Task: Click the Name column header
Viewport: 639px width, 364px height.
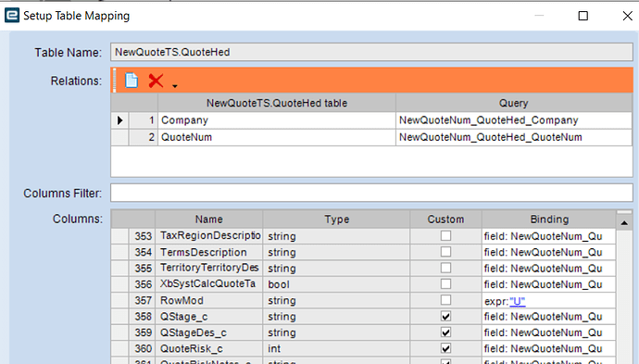Action: [x=208, y=219]
